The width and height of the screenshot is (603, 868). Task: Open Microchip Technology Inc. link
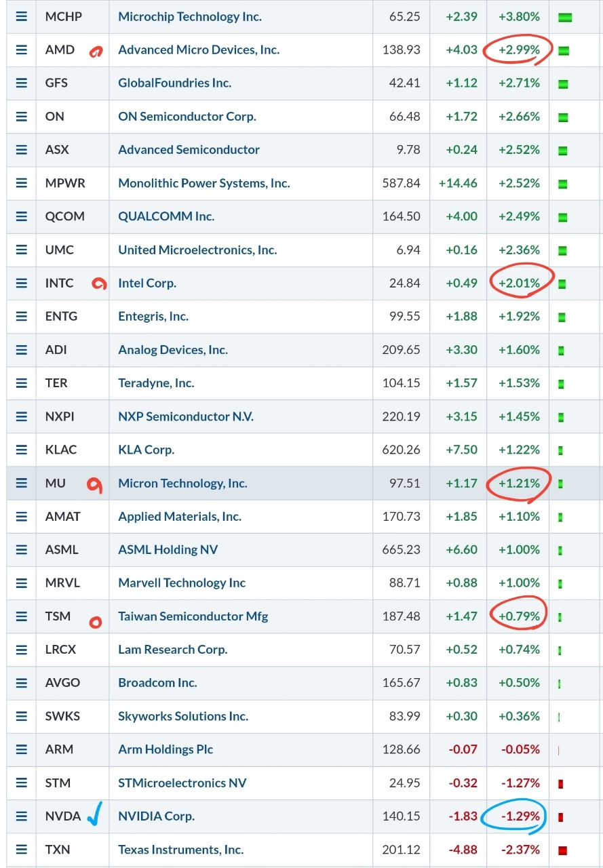point(190,16)
